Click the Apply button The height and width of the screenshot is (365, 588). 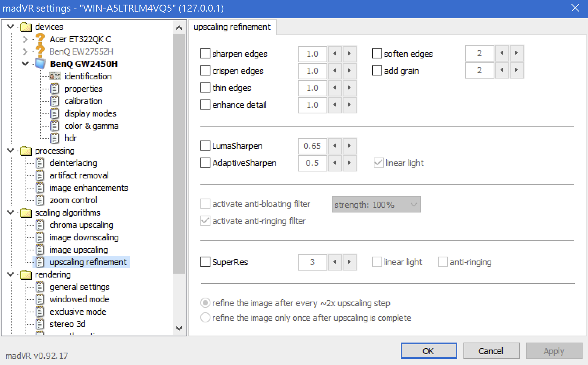pos(554,351)
